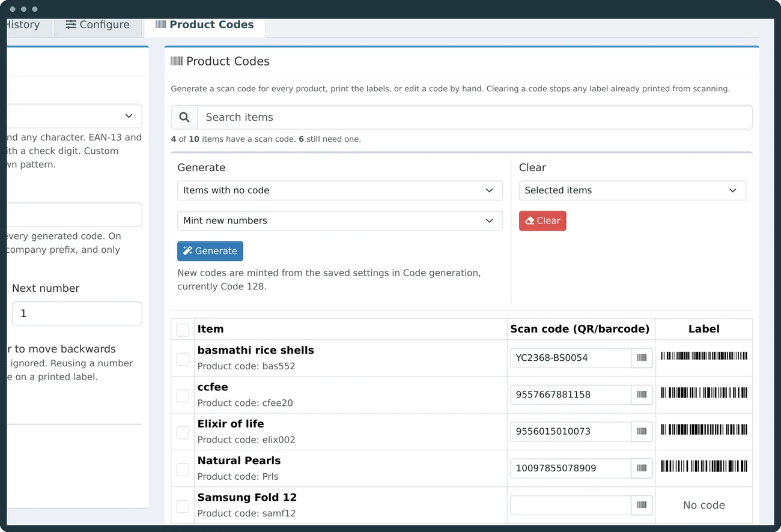Click the 'Product code: cfee20' text

click(245, 403)
